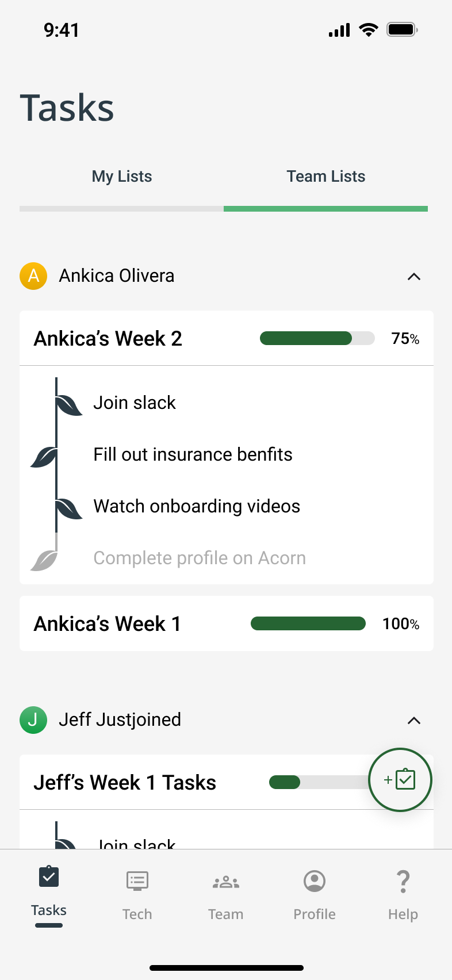Select the Tasks clipboard icon
Viewport: 452px width, 980px height.
[49, 878]
